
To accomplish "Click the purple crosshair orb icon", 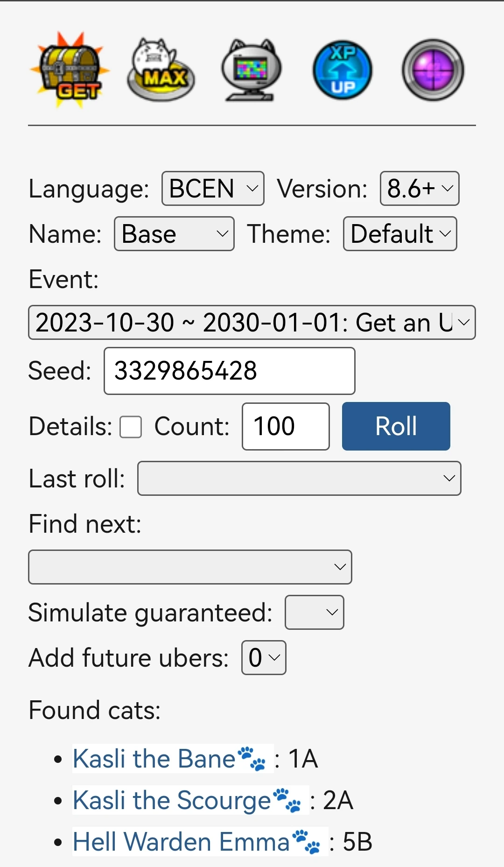I will tap(433, 70).
